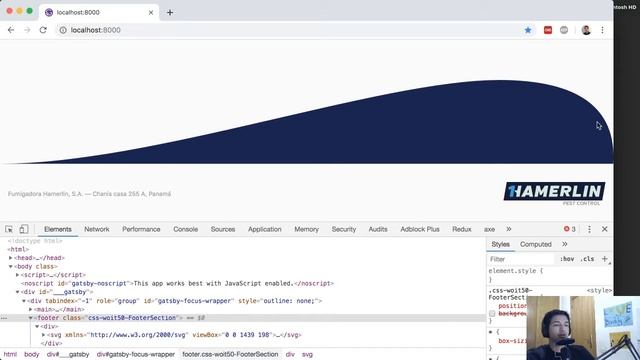Image resolution: width=640 pixels, height=360 pixels.
Task: Toggle the device toolbar icon
Action: click(x=24, y=229)
